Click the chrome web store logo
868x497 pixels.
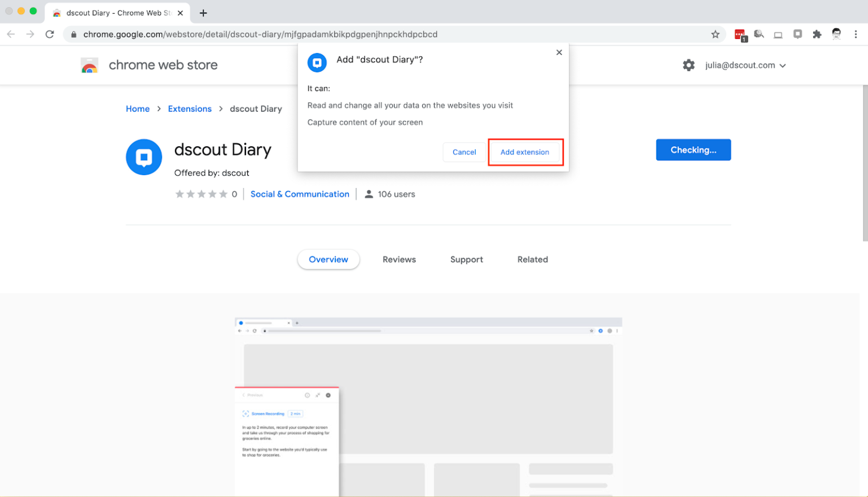[89, 66]
